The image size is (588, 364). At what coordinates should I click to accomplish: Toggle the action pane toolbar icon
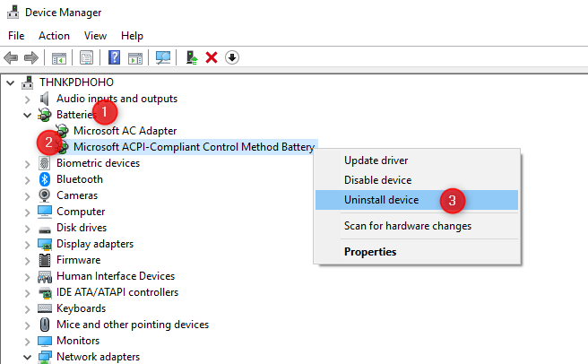[135, 57]
